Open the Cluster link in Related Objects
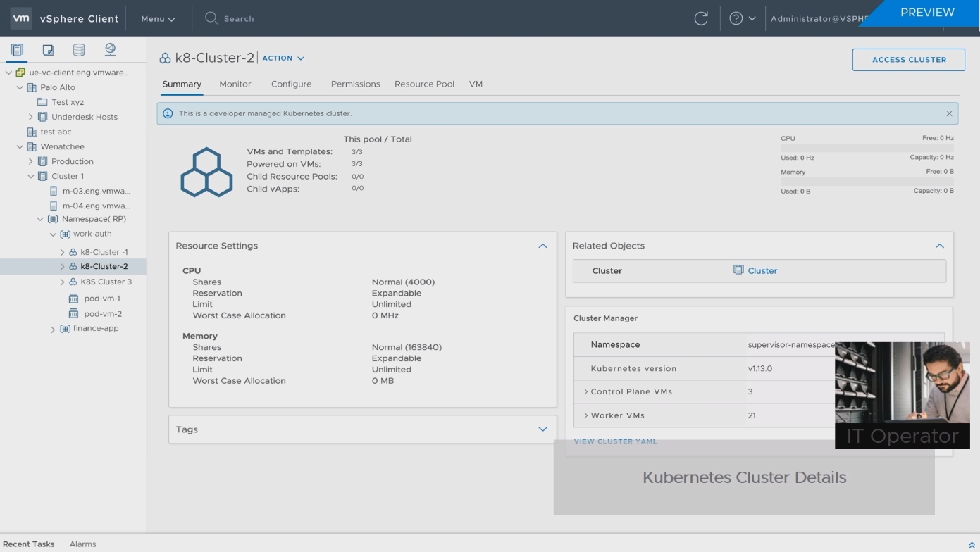Viewport: 980px width, 552px height. tap(762, 271)
